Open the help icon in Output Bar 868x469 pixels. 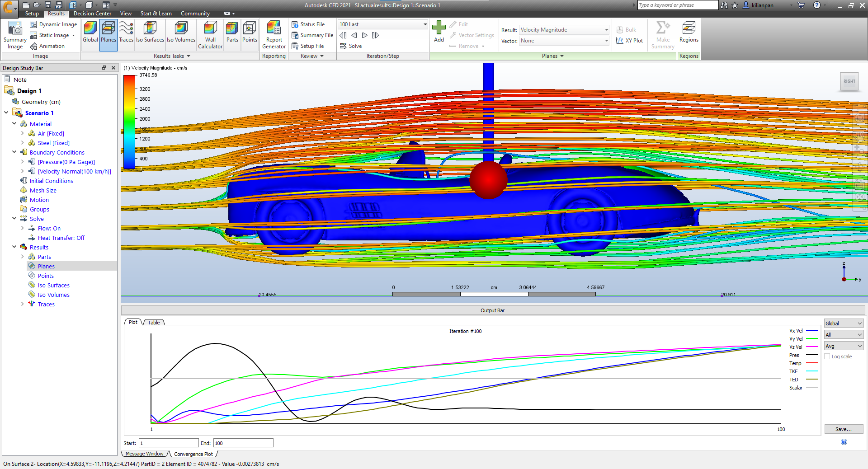(x=844, y=442)
